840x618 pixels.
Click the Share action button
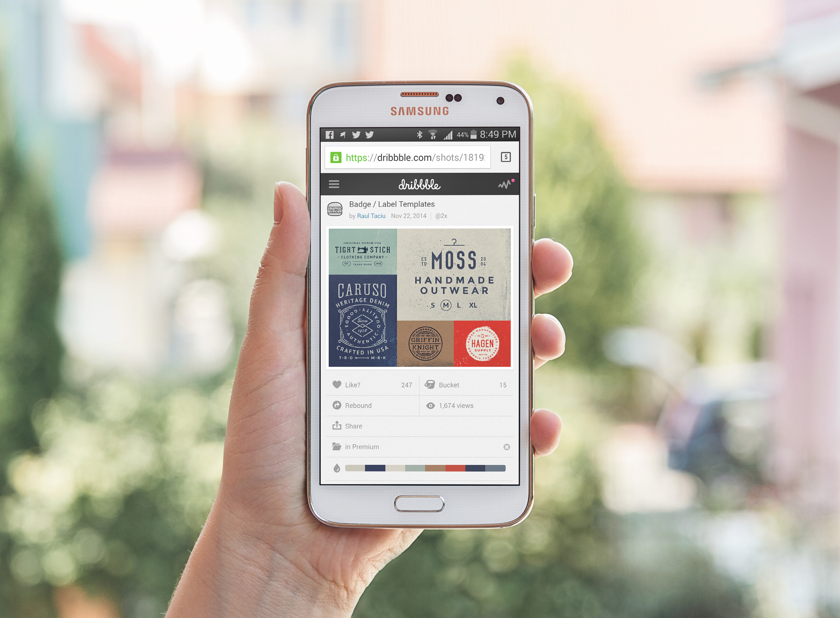tap(352, 426)
